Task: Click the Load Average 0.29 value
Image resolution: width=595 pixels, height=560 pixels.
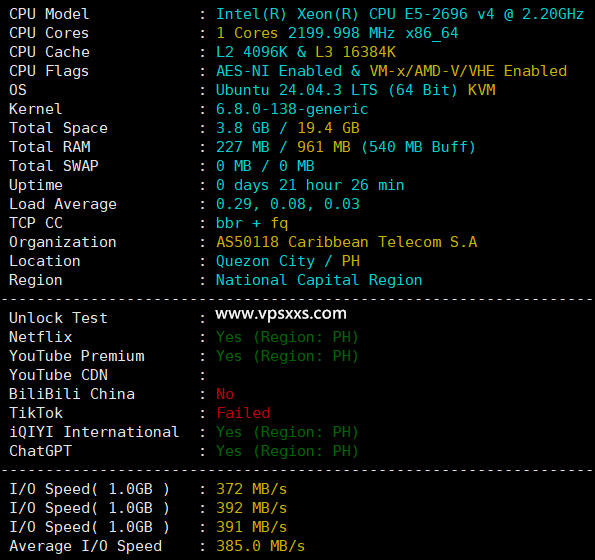Action: [233, 204]
